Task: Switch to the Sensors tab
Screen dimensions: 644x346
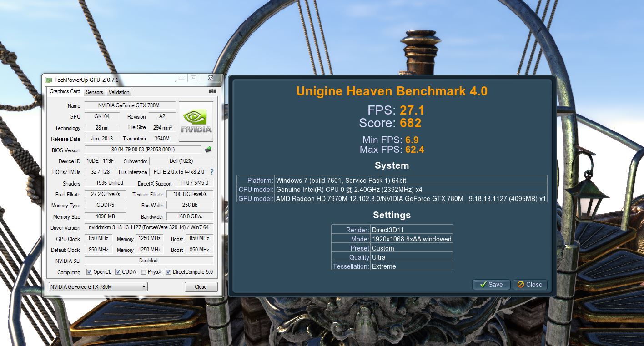Action: [95, 92]
